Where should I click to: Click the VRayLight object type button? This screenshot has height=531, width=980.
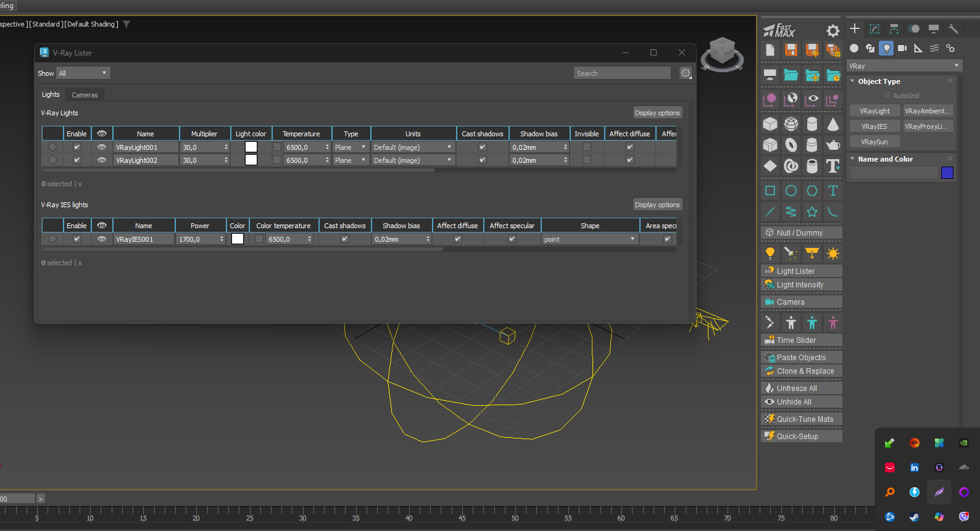coord(875,111)
